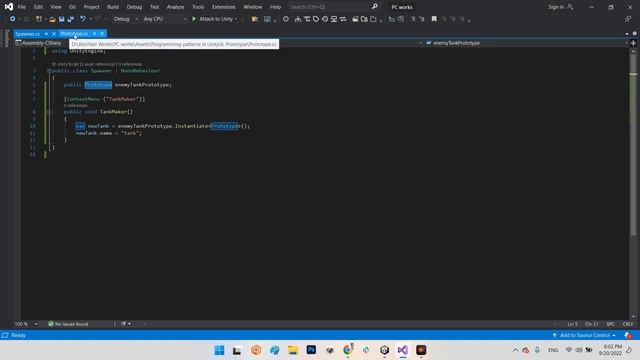
Task: Open the Help menu
Action: pos(276,7)
